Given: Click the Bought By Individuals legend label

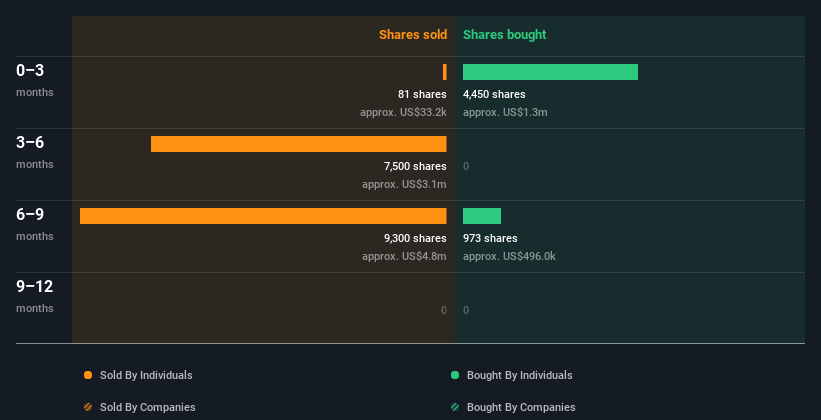Looking at the screenshot, I should click(x=519, y=375).
